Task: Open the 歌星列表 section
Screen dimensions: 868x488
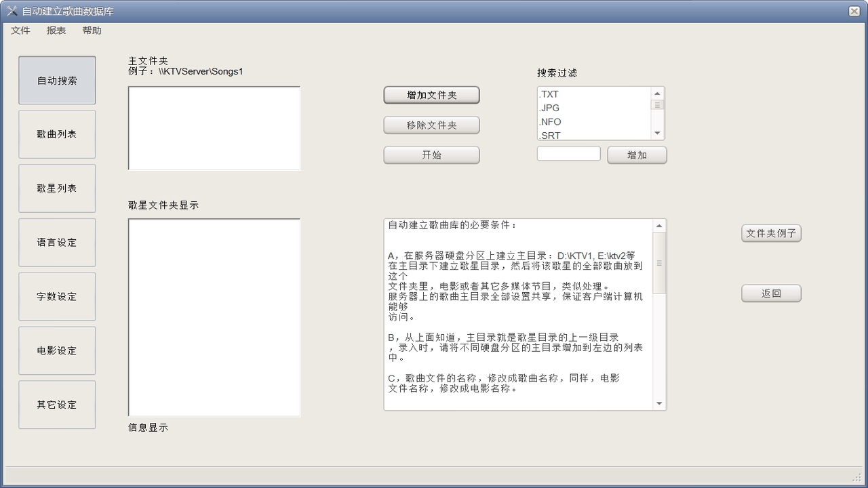Action: [57, 188]
